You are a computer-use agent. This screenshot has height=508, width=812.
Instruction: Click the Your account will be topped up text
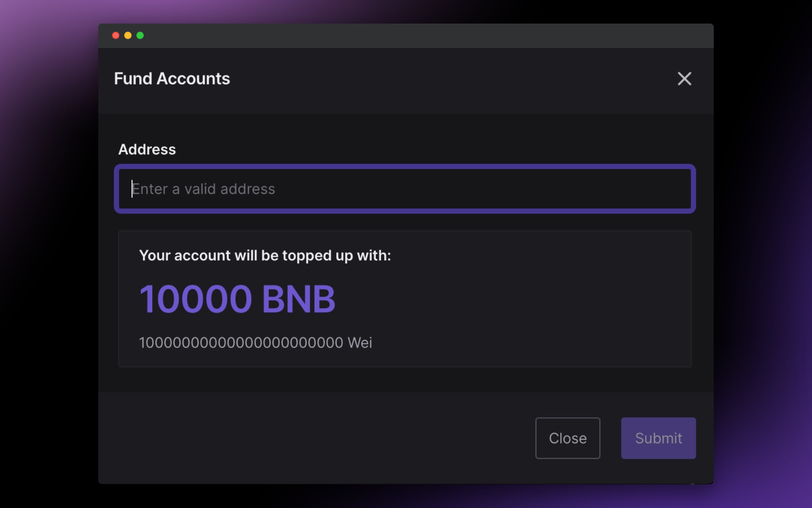(266, 256)
